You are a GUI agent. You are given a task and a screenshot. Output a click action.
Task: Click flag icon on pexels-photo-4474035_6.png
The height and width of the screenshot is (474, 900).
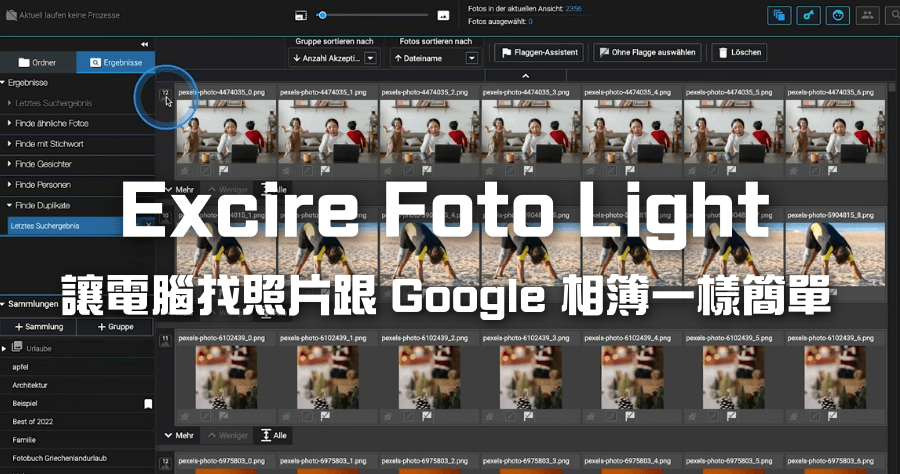pyautogui.click(x=832, y=170)
